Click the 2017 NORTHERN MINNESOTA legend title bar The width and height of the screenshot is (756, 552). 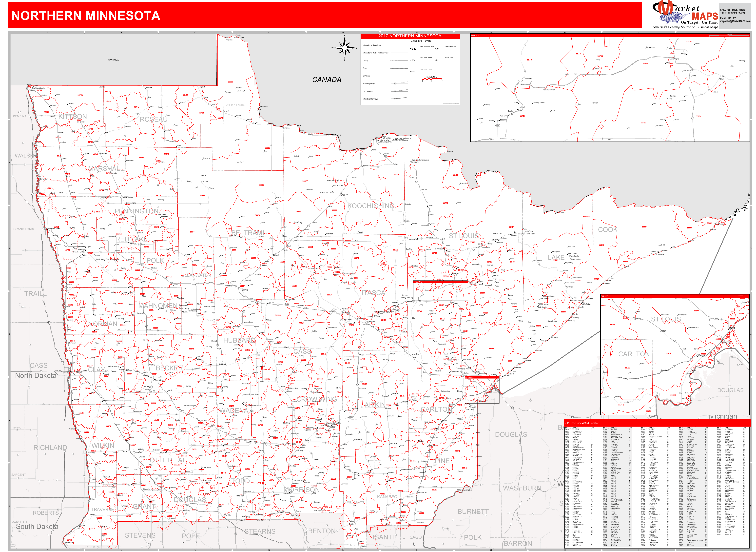click(410, 36)
